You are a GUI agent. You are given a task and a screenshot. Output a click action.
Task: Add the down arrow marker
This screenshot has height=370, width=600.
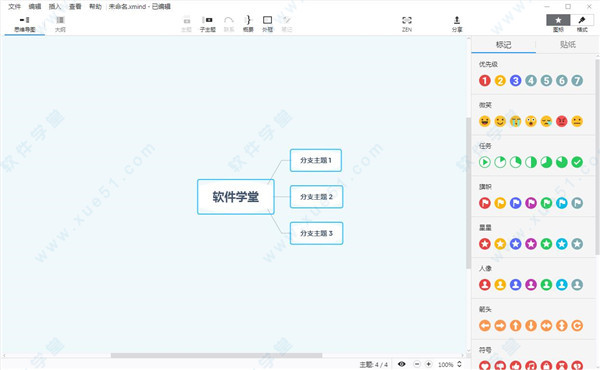click(531, 326)
